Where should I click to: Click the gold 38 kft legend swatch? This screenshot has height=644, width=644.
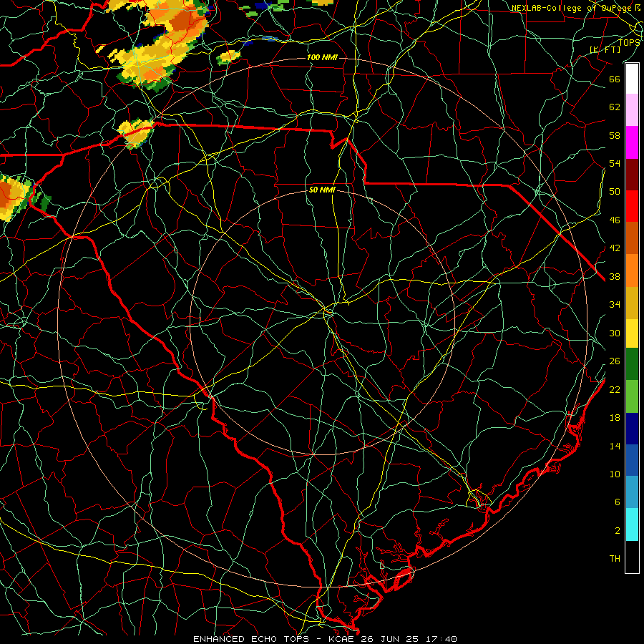[x=632, y=302]
